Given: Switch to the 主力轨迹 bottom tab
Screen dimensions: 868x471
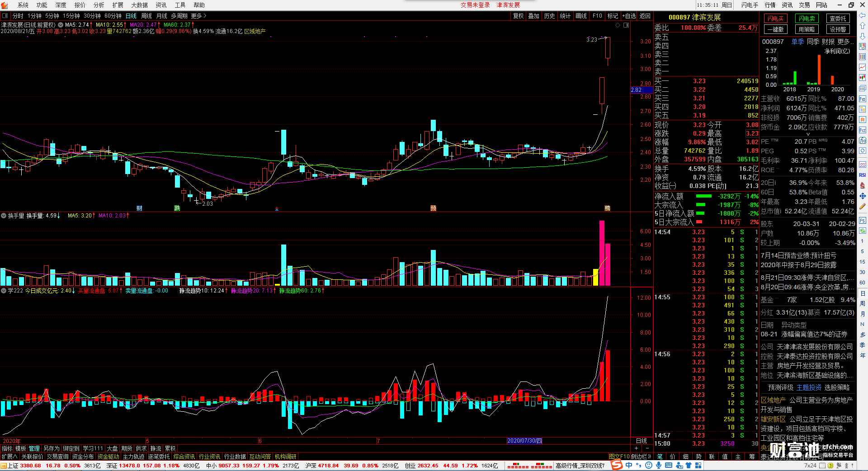Looking at the screenshot, I should click(134, 457).
